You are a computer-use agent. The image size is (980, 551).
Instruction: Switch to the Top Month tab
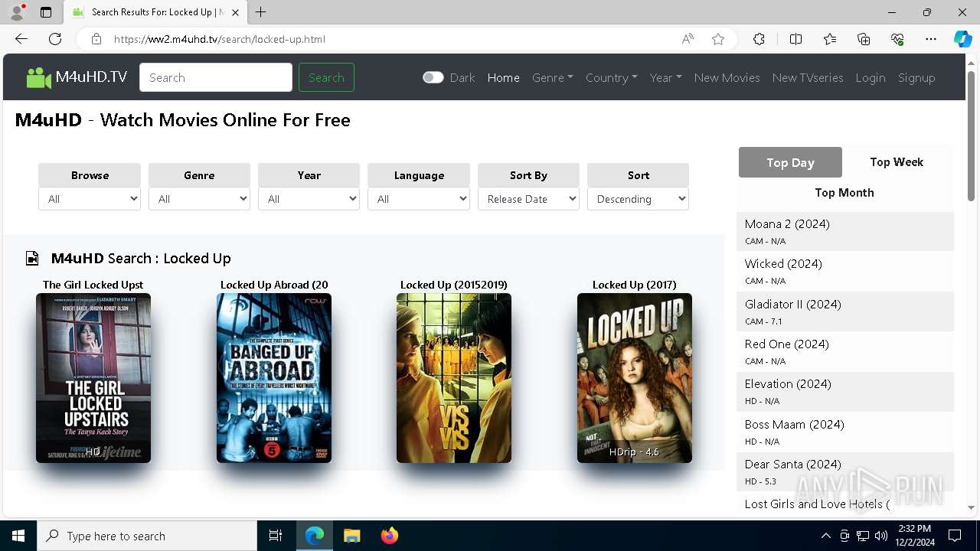point(844,193)
